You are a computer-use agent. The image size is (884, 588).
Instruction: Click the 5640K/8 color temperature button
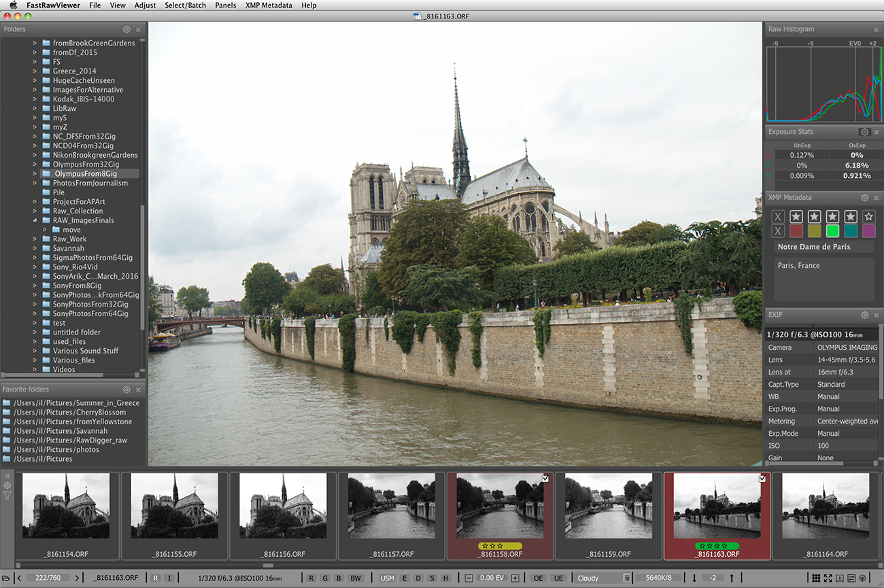pyautogui.click(x=658, y=578)
